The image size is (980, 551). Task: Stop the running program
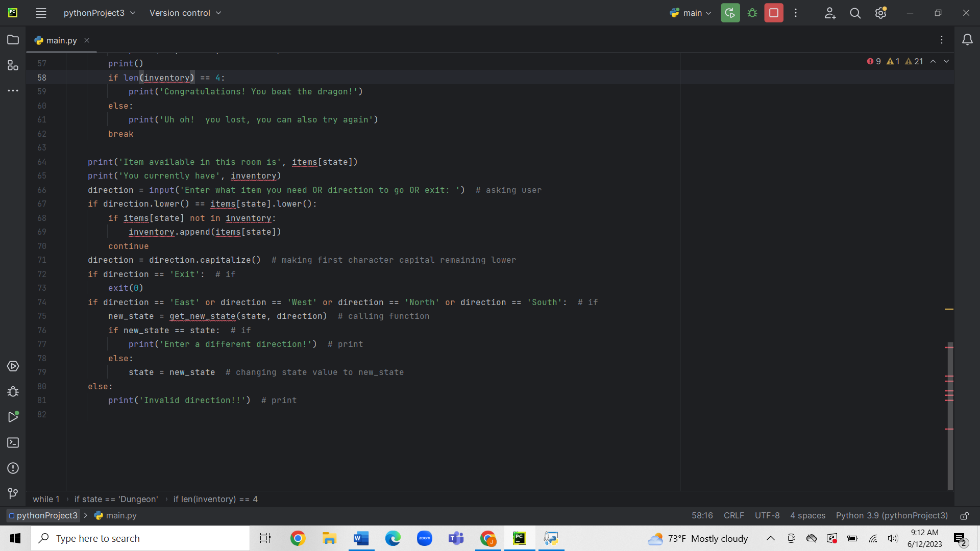(773, 13)
